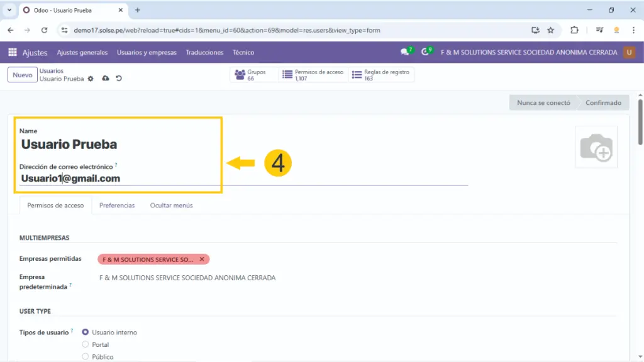The width and height of the screenshot is (644, 362).
Task: Open the browser extensions puzzle icon
Action: [x=574, y=30]
